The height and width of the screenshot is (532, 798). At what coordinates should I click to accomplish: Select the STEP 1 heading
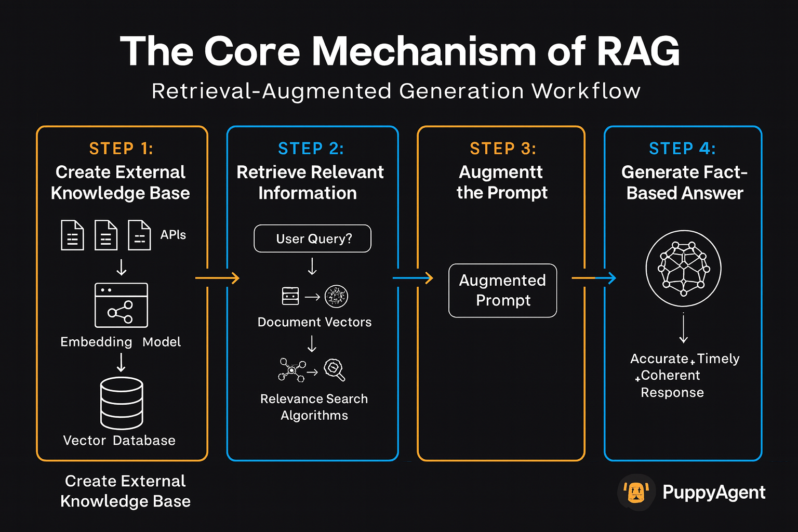121,149
